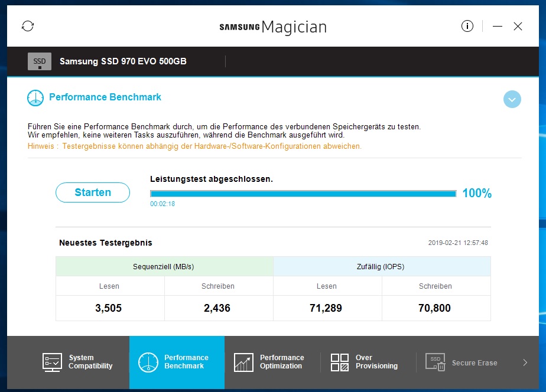Click the timestamp 2019-02-21 12:57:48
Viewport: 546px width, 392px height.
458,243
